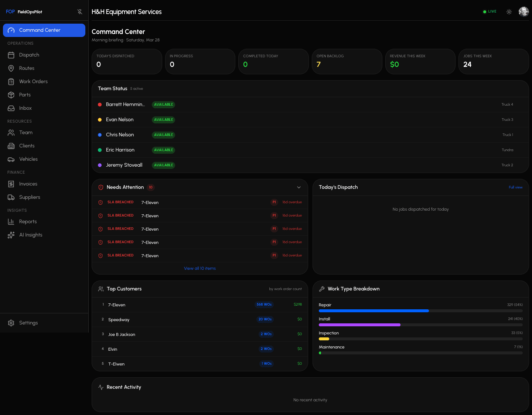This screenshot has width=532, height=415.
Task: Open the user profile avatar menu
Action: [524, 12]
